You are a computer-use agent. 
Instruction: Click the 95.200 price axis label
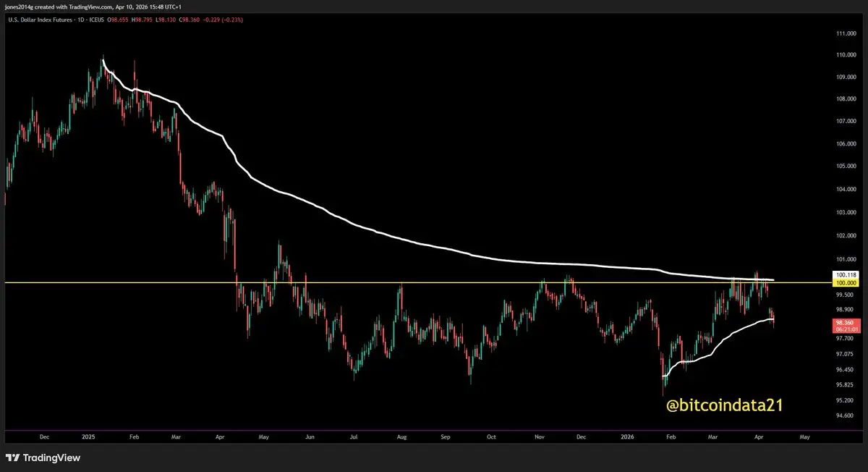[845, 400]
